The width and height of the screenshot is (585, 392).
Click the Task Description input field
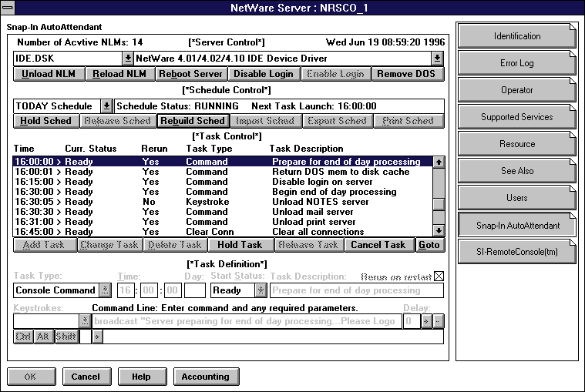357,290
